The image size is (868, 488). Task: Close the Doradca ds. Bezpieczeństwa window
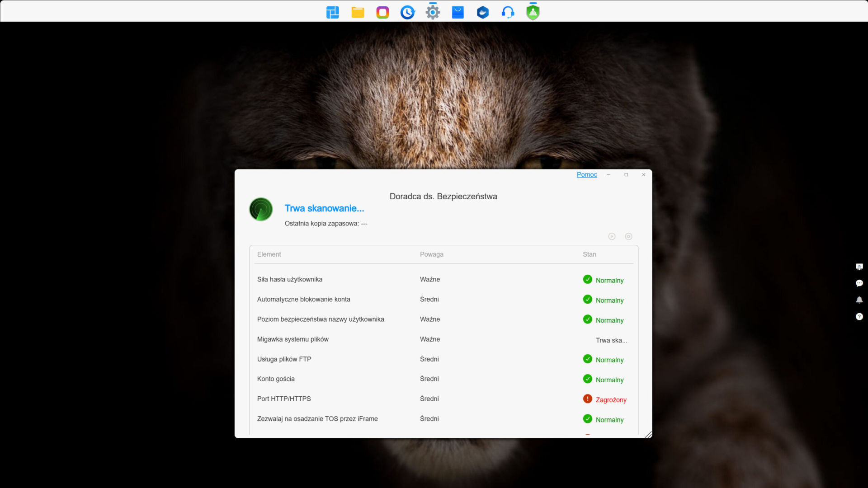643,174
